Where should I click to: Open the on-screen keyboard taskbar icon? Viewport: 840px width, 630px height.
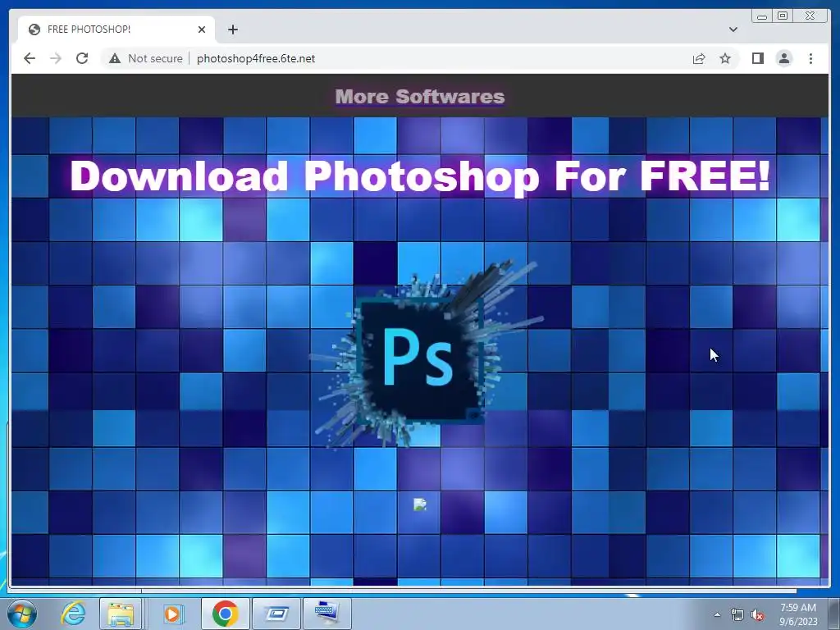(x=327, y=614)
